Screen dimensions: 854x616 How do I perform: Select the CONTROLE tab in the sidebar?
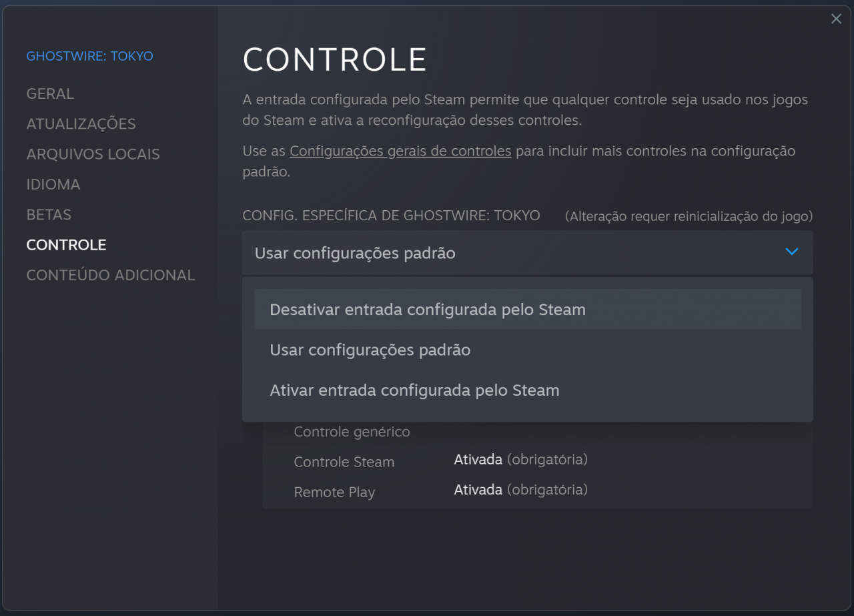coord(66,245)
